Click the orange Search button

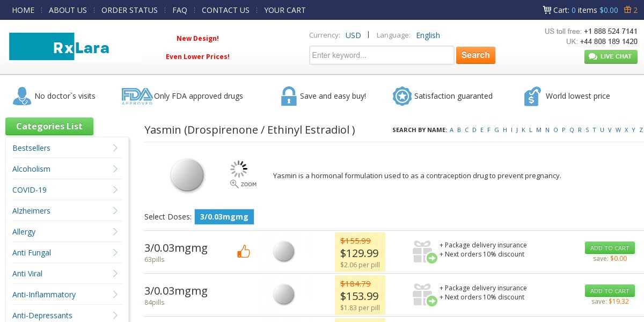[475, 55]
